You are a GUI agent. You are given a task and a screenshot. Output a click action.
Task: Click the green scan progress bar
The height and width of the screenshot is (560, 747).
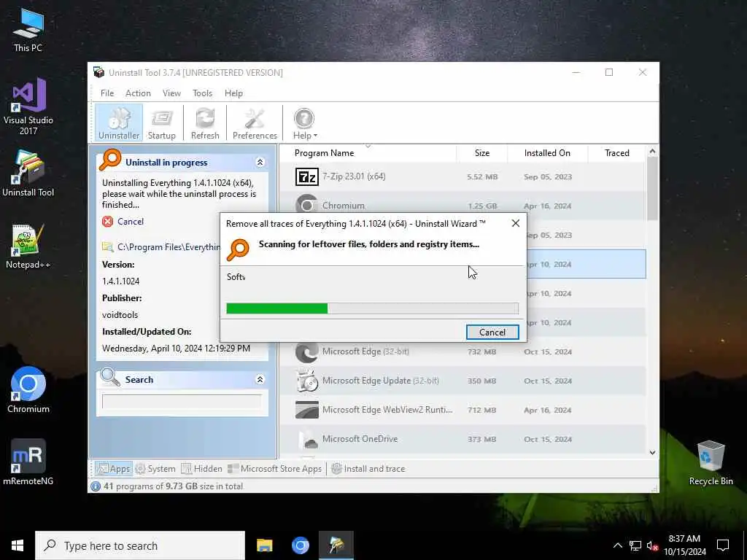[x=276, y=308]
